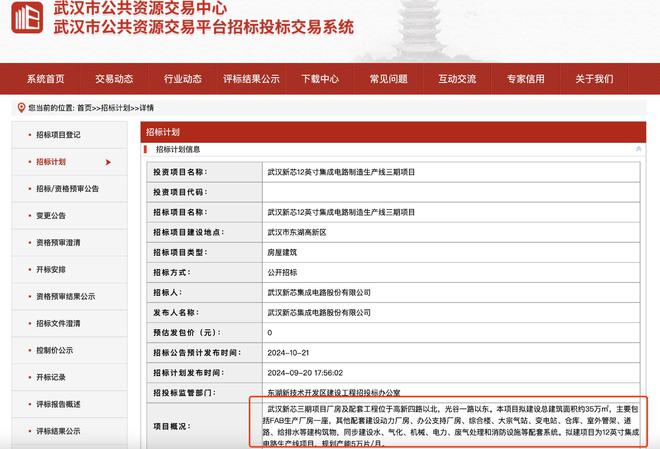Viewport: 660px width, 449px height.
Task: Click the red trading center logo icon
Action: click(x=27, y=17)
